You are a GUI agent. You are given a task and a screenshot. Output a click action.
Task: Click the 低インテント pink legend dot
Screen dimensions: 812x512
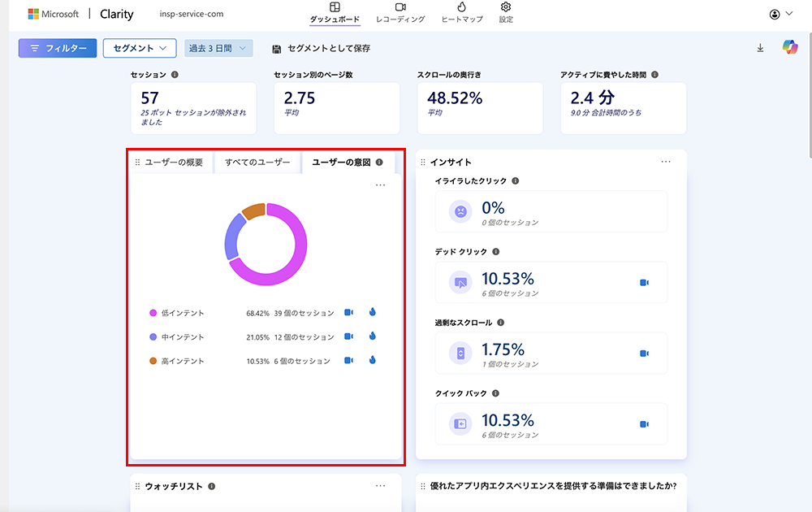point(153,313)
